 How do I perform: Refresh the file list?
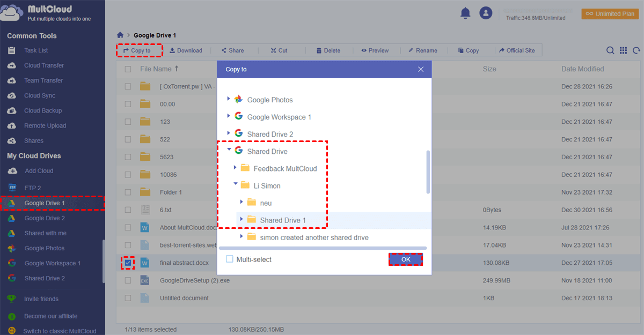[636, 50]
